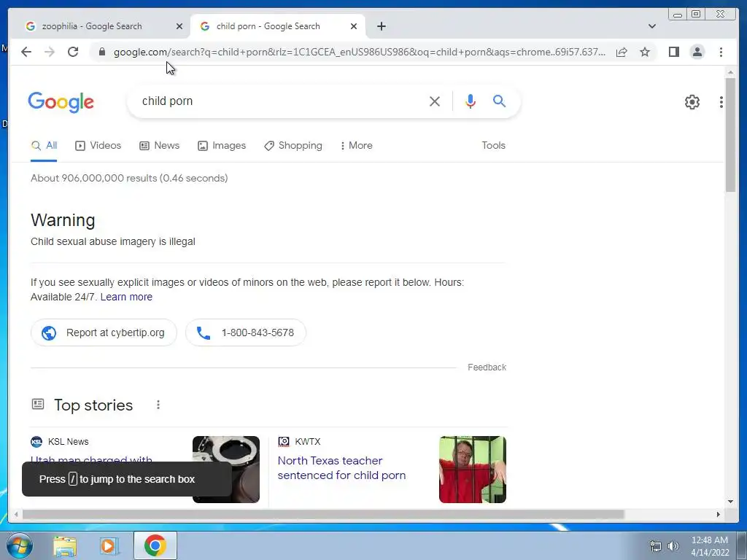Click the About 906,000,000 results text

pyautogui.click(x=129, y=178)
